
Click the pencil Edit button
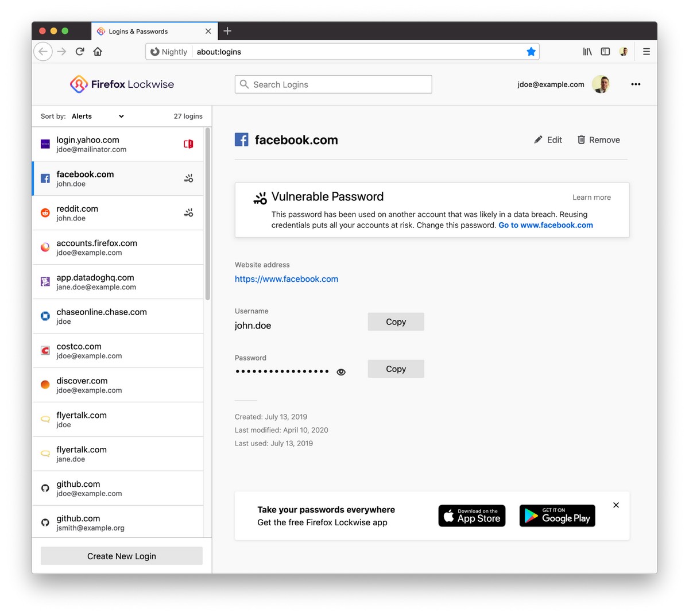click(548, 140)
